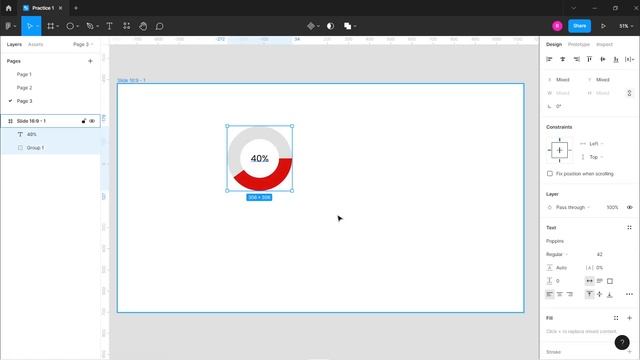Image resolution: width=640 pixels, height=360 pixels.
Task: Click Align vertical centers icon
Action: point(603,60)
